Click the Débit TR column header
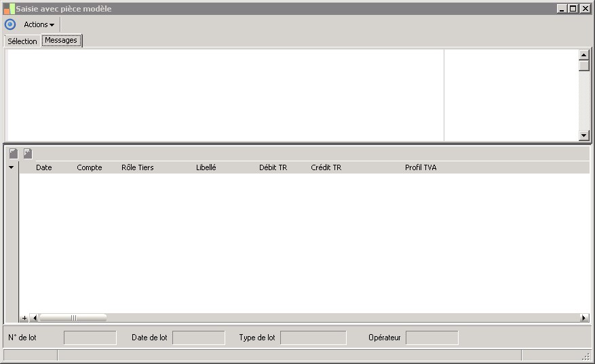 (x=273, y=167)
